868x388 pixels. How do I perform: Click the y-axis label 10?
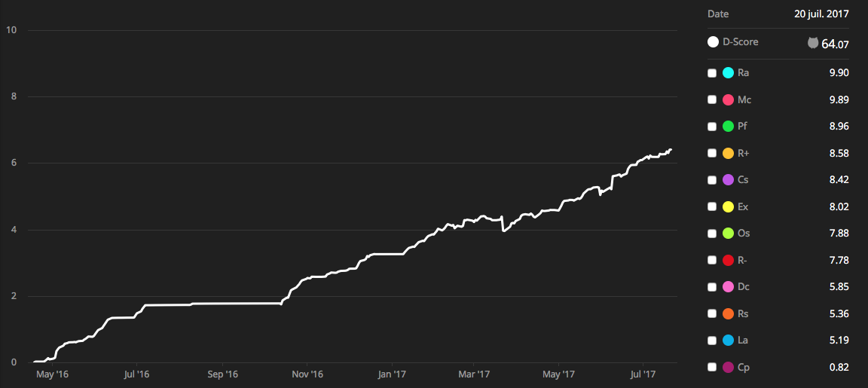click(x=10, y=30)
